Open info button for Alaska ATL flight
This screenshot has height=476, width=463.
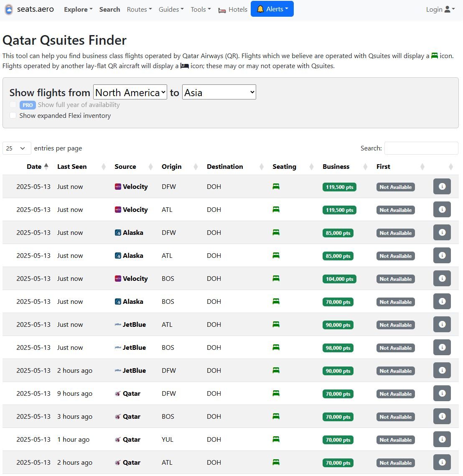442,256
